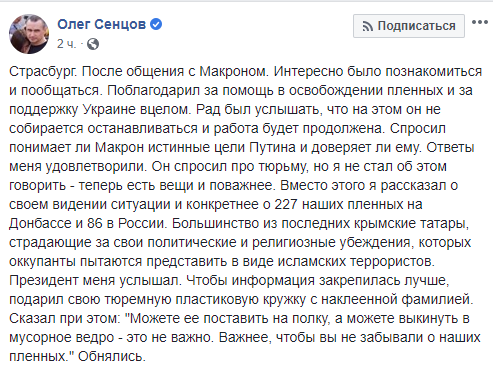Click the number "86" before "в России"

point(95,223)
